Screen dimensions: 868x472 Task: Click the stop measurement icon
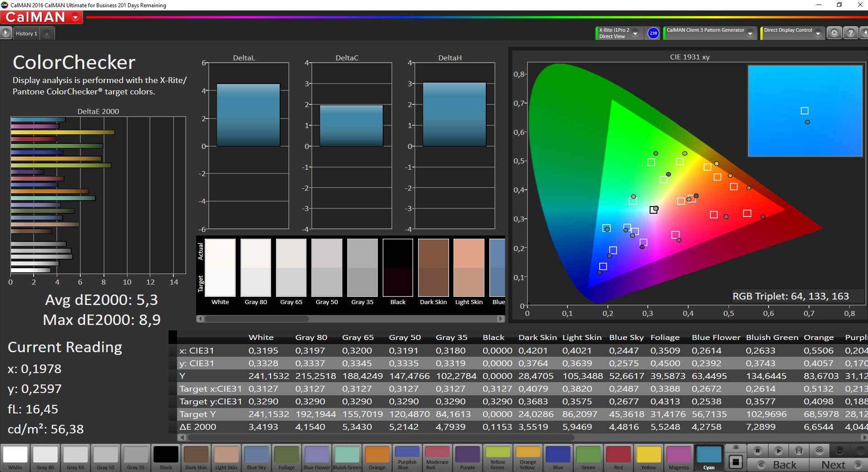click(758, 451)
